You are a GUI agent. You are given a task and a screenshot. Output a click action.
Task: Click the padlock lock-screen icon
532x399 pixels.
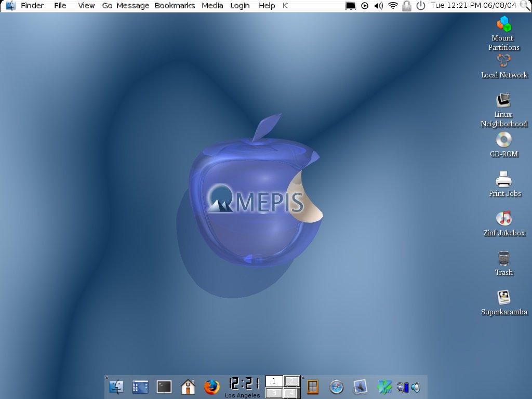click(407, 6)
